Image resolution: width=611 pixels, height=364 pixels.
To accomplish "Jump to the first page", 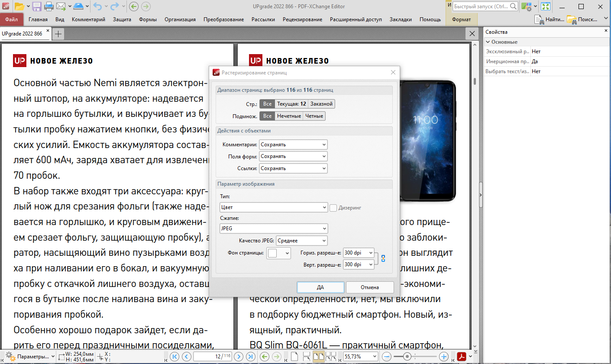I will point(175,357).
